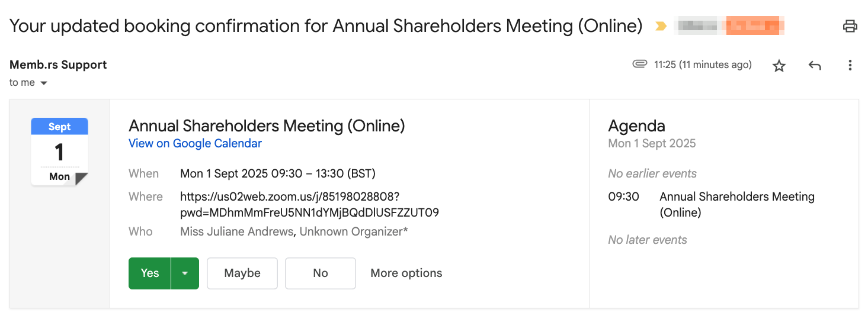Click the Annual Shareholders Meeting event title
The height and width of the screenshot is (319, 868).
tap(267, 125)
